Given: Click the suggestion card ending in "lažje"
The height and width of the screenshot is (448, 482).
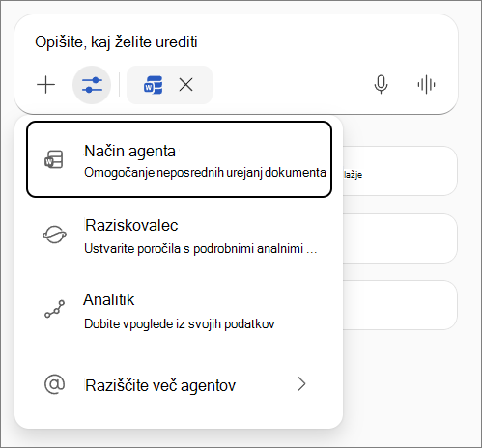Looking at the screenshot, I should point(400,171).
